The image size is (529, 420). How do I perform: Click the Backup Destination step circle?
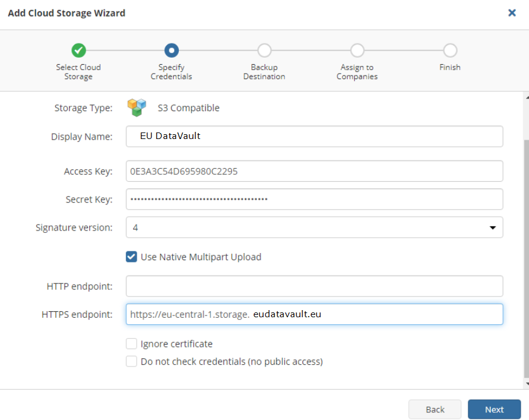click(x=264, y=50)
